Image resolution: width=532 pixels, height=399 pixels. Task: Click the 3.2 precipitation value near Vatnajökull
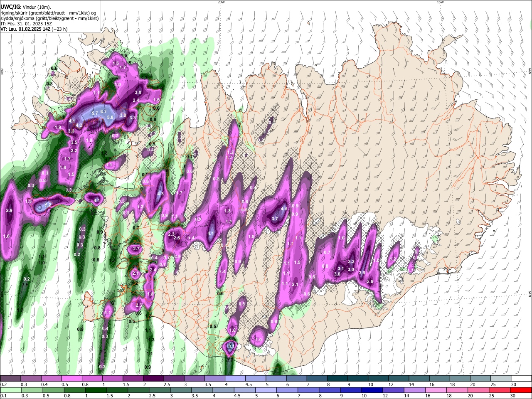(351, 262)
